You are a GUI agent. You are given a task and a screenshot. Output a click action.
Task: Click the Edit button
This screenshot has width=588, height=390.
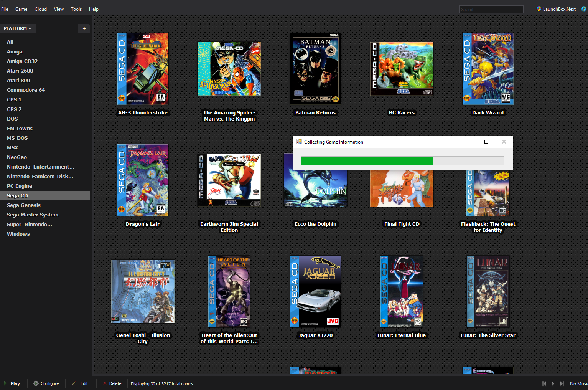point(82,383)
